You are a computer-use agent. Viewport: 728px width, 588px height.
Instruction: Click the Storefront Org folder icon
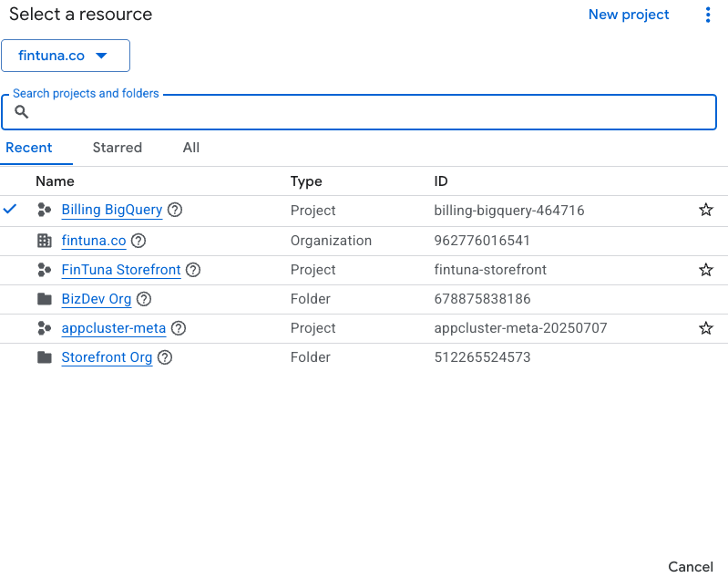[44, 357]
